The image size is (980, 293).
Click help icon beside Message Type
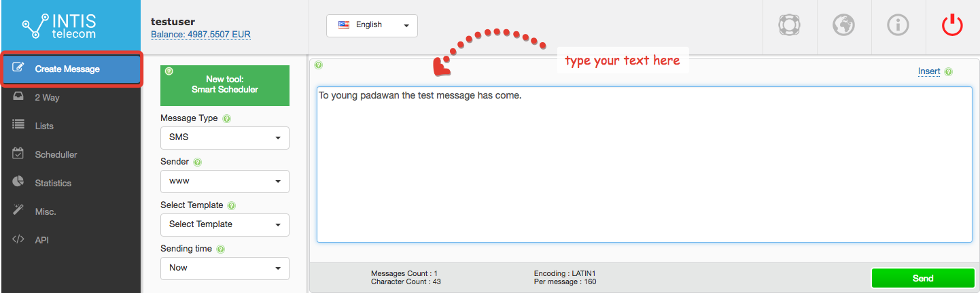226,118
